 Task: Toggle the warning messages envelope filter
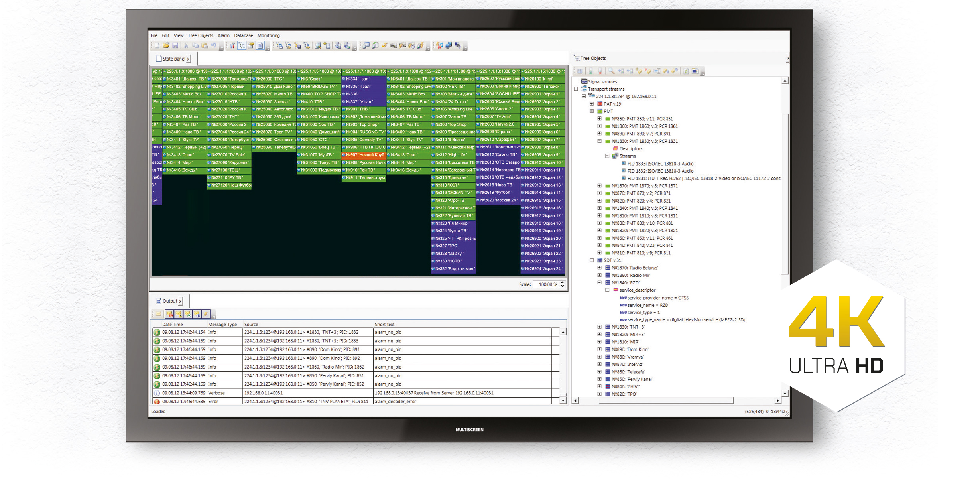[x=179, y=314]
